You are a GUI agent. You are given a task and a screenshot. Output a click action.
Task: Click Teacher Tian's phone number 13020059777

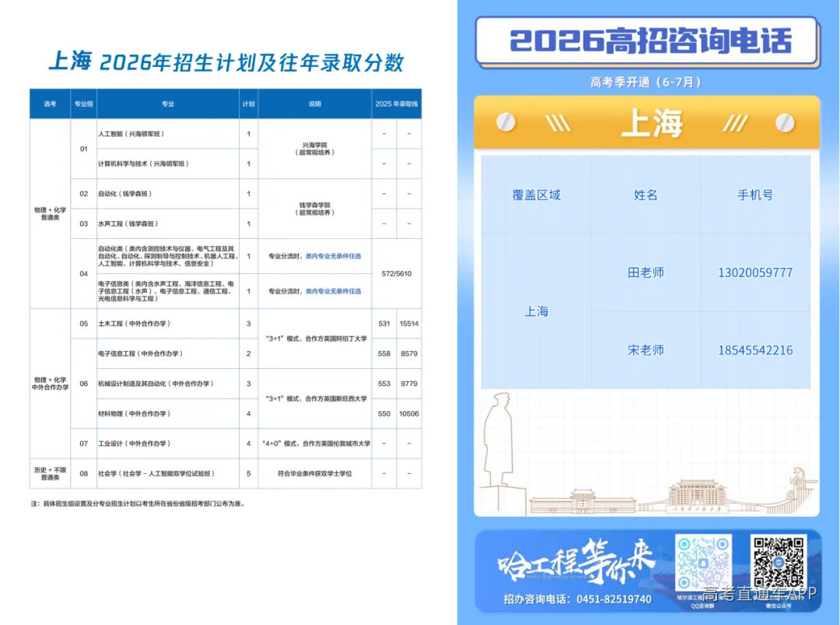754,273
